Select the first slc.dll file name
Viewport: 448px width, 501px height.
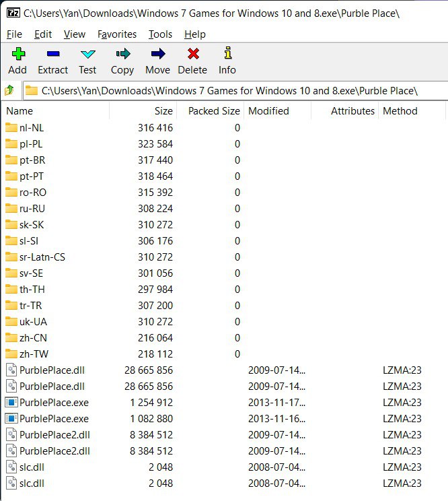tap(32, 467)
